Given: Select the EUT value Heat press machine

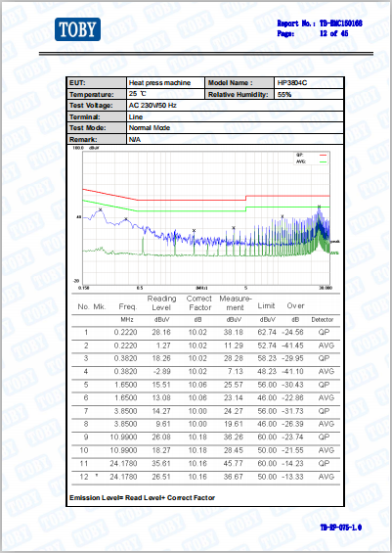Looking at the screenshot, I should (159, 83).
